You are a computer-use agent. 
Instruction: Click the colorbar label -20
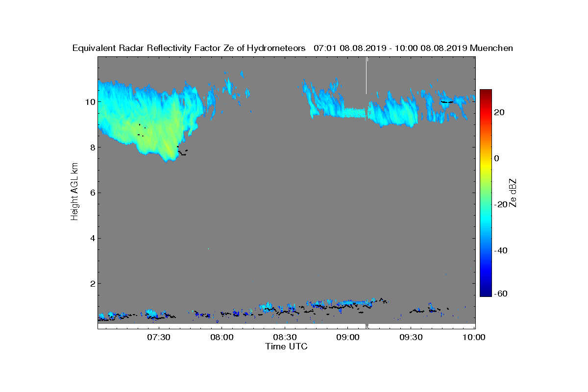pos(501,204)
